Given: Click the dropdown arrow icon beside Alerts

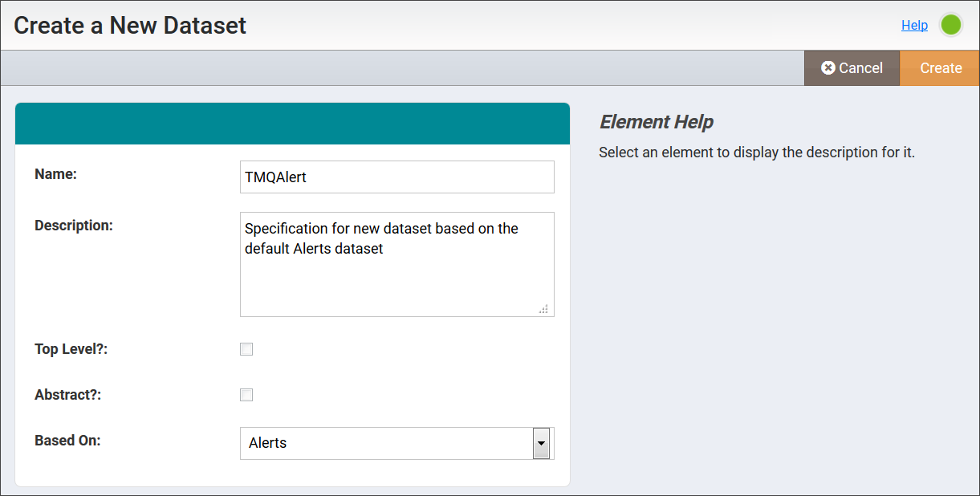Looking at the screenshot, I should (x=542, y=442).
